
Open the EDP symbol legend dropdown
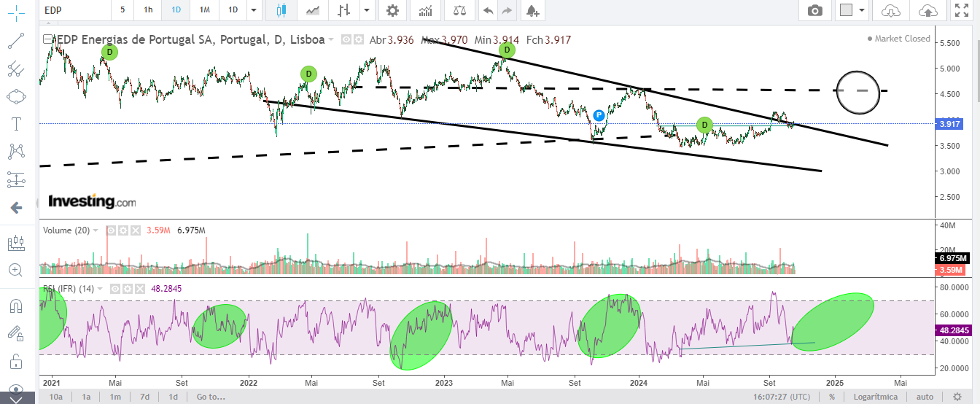point(332,40)
